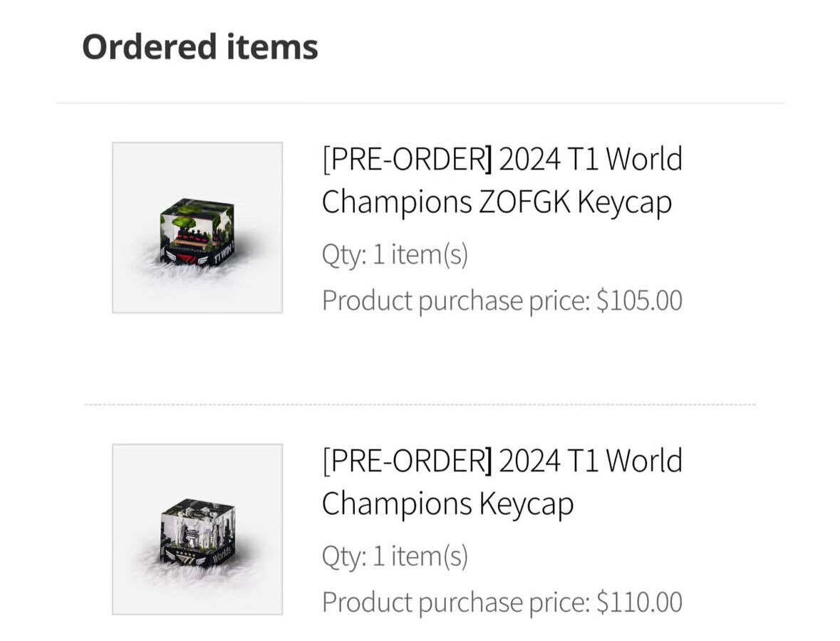
Task: Click the quantity line of the ZOFGK Keycap
Action: coord(395,255)
